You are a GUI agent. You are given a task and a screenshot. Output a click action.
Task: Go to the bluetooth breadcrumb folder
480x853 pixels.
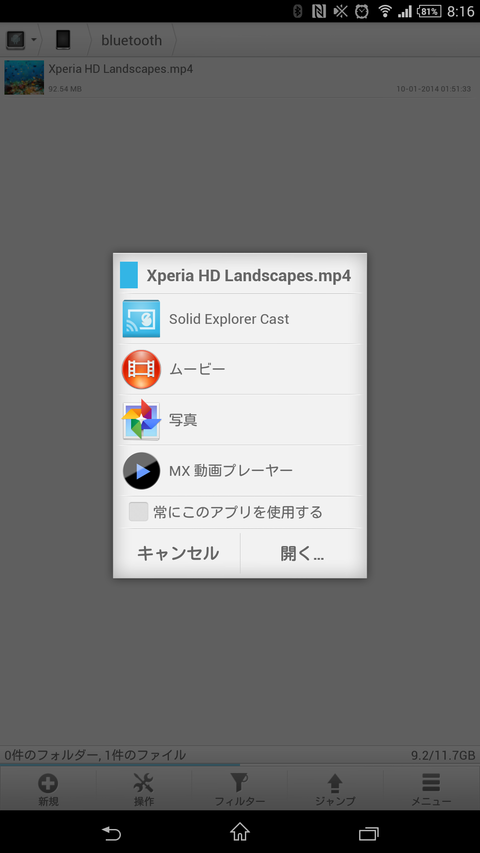(132, 40)
